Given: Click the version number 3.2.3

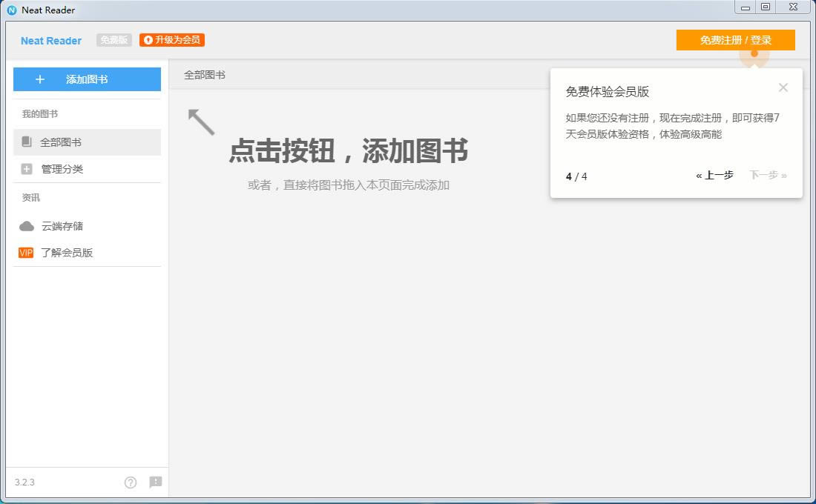Looking at the screenshot, I should pyautogui.click(x=24, y=483).
